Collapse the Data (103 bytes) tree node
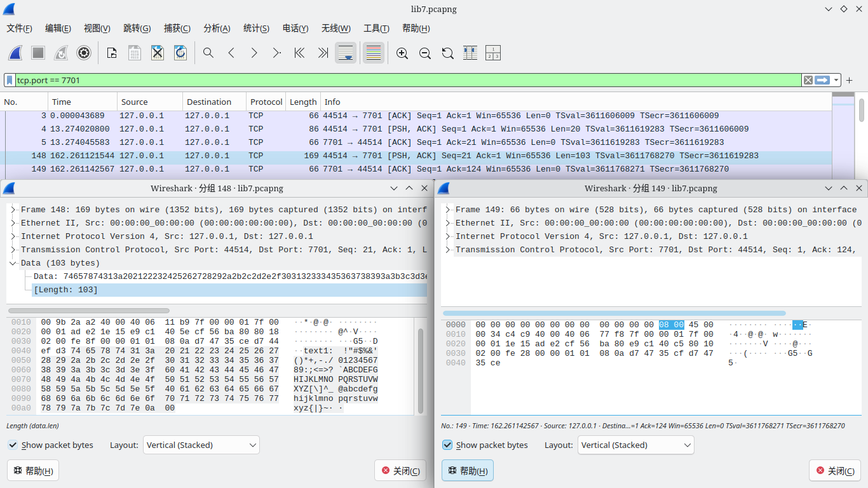The height and width of the screenshot is (488, 868). (x=13, y=263)
